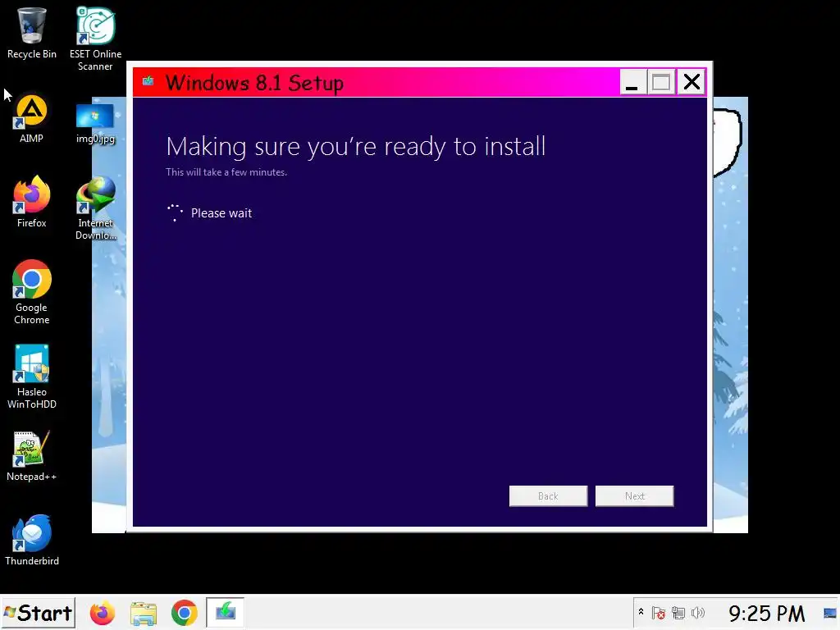The width and height of the screenshot is (840, 630).
Task: Click the network status tray icon
Action: click(x=678, y=613)
